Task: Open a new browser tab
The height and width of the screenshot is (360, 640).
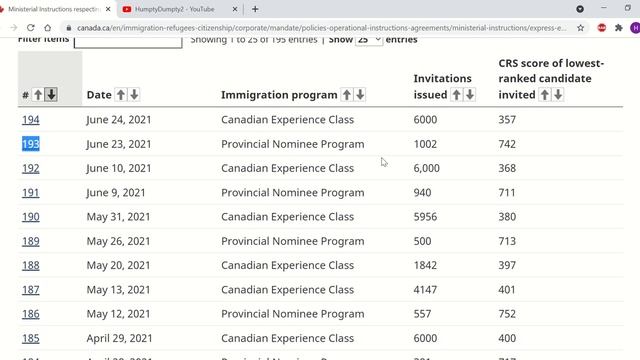Action: pyautogui.click(x=255, y=9)
